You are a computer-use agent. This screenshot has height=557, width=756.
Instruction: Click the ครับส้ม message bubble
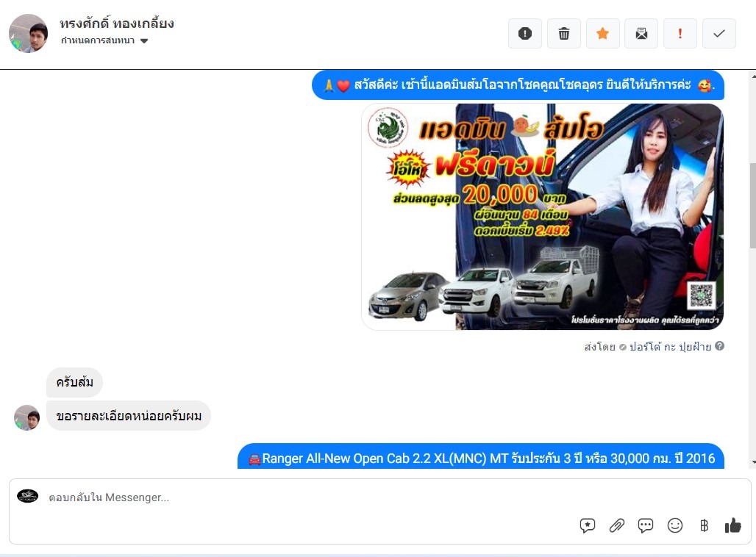[75, 383]
